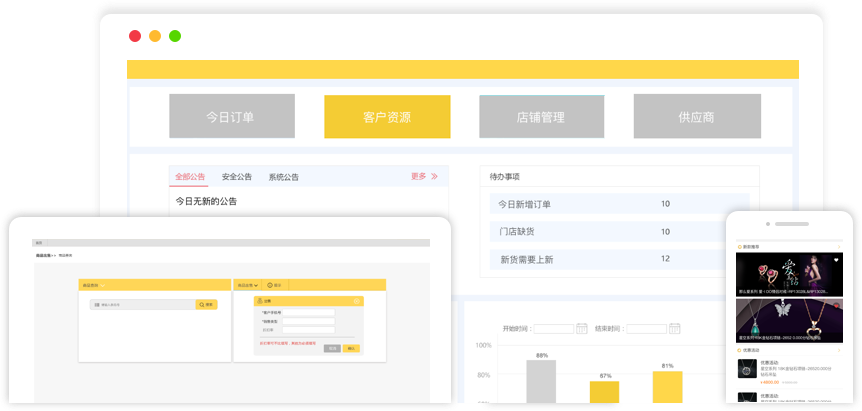Tap the white heart on ring banner
This screenshot has height=411, width=862.
point(836,259)
